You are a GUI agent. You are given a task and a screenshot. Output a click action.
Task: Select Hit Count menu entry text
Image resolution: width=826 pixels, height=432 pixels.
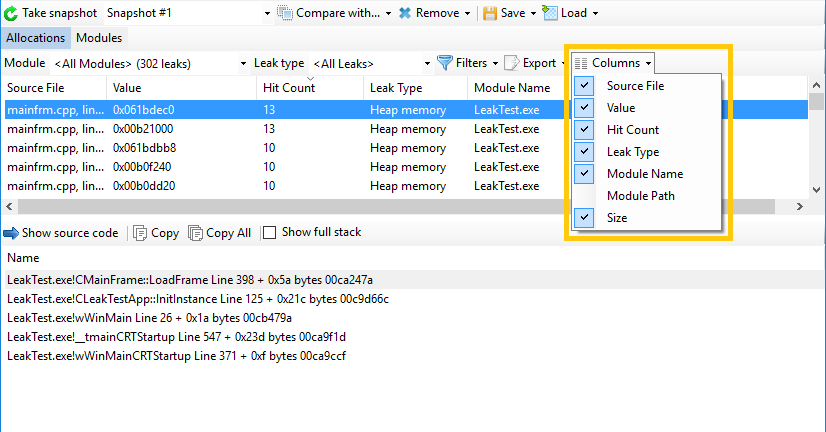[x=633, y=130]
